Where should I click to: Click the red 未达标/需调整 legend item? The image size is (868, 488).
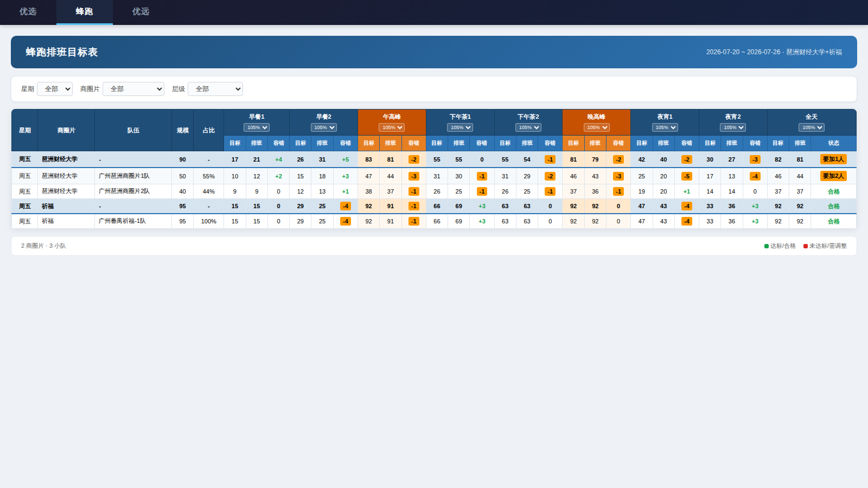[825, 246]
